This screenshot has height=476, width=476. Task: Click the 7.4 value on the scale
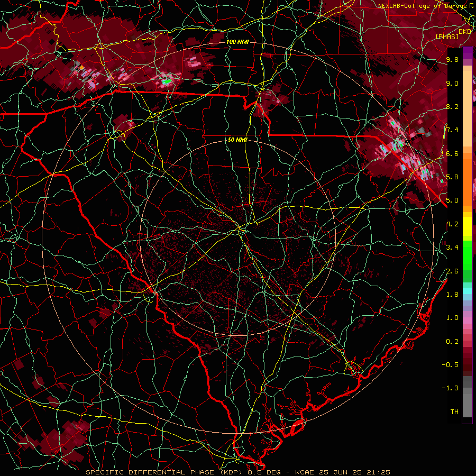(x=452, y=130)
